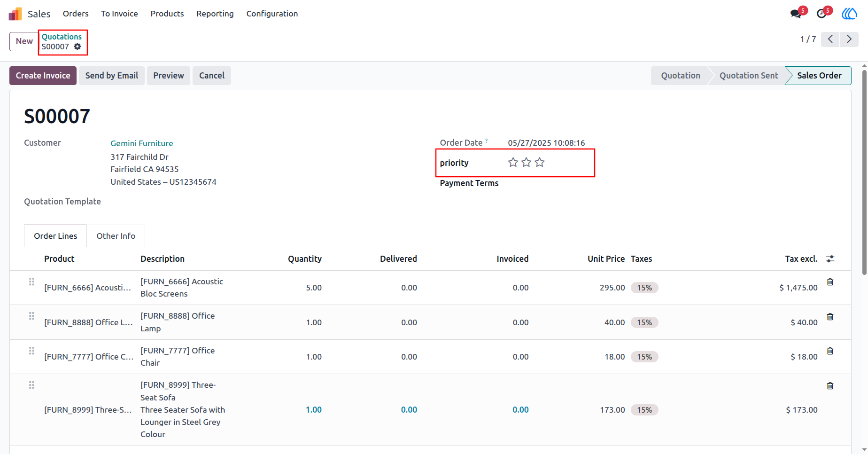The height and width of the screenshot is (454, 868).
Task: Delete the Office Lamp order line
Action: coord(830,317)
